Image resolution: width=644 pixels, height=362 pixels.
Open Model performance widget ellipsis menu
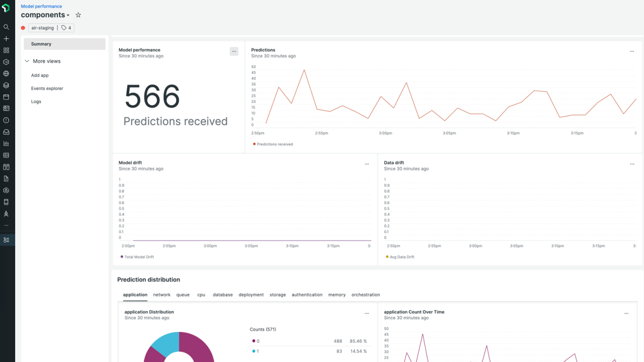234,51
